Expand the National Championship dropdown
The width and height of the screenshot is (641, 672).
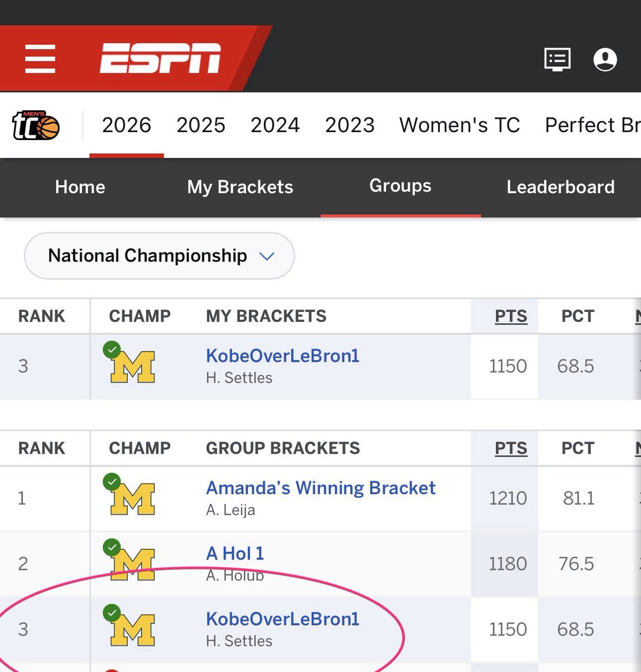point(159,256)
